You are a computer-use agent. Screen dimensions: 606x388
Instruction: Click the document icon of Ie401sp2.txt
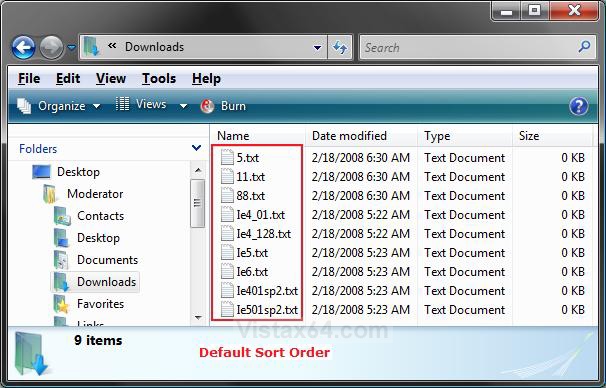click(227, 290)
